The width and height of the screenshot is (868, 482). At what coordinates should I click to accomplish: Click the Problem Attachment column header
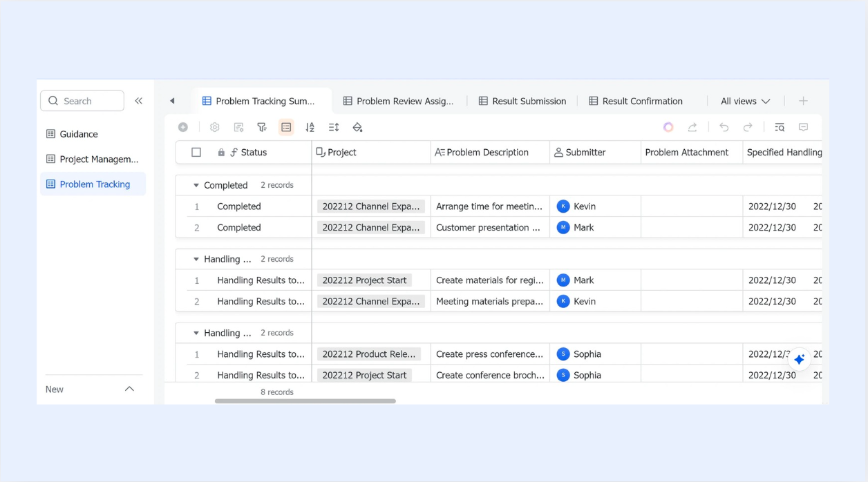(692, 153)
